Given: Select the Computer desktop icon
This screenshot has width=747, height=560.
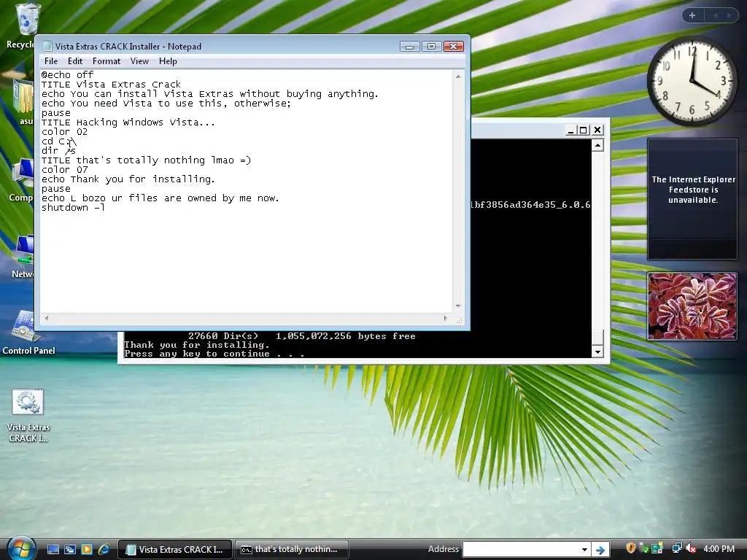Looking at the screenshot, I should [21, 181].
